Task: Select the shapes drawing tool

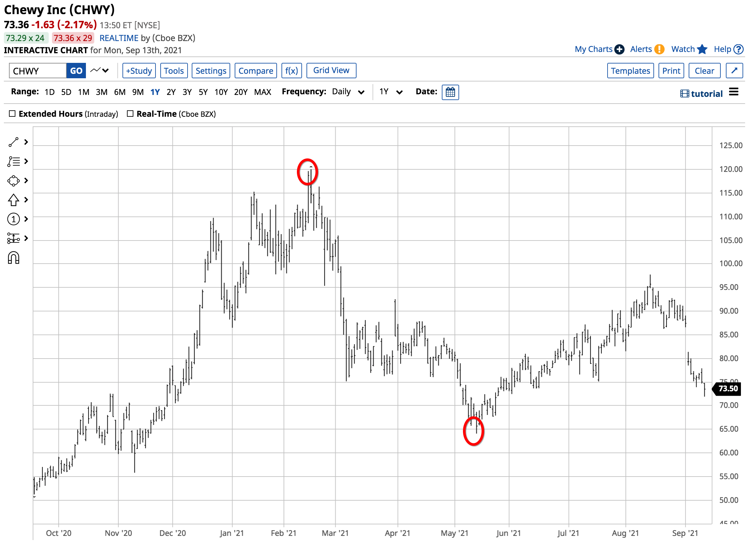Action: (13, 181)
